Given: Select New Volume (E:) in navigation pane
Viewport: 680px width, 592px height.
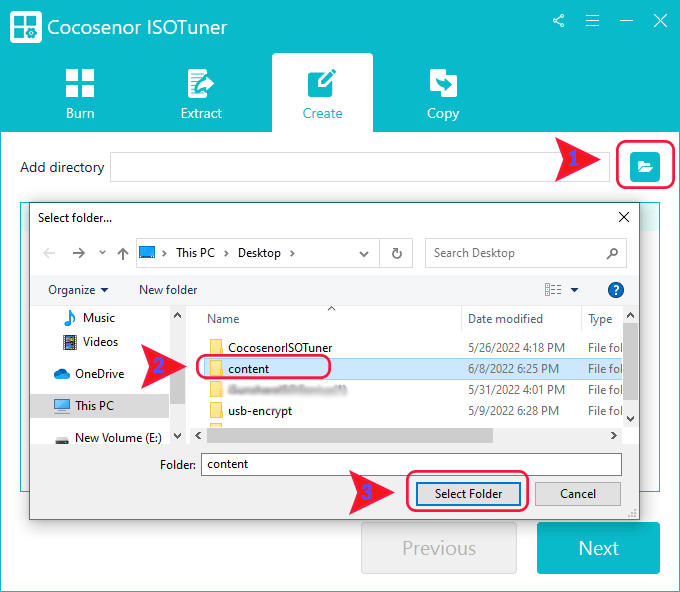Looking at the screenshot, I should 108,438.
